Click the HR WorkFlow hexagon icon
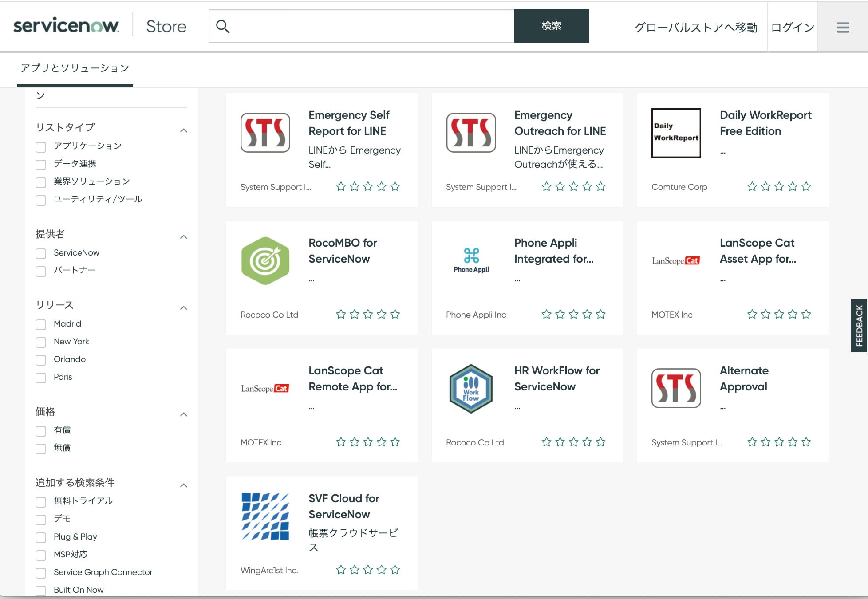 pos(471,389)
